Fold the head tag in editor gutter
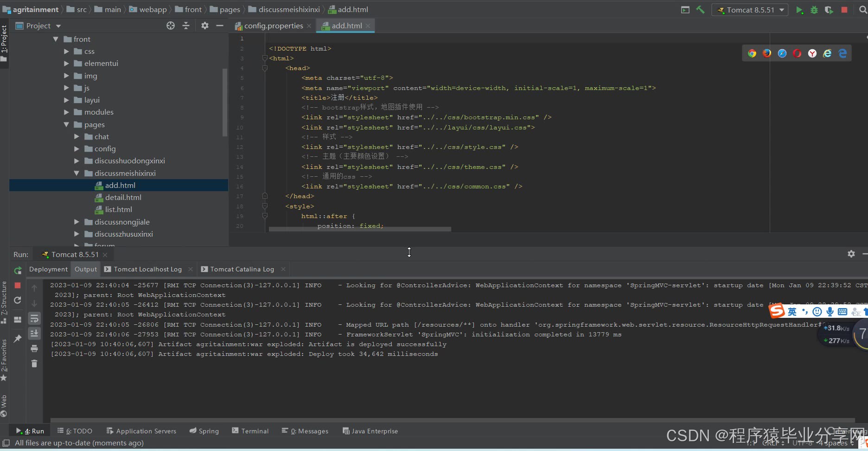 click(x=265, y=68)
